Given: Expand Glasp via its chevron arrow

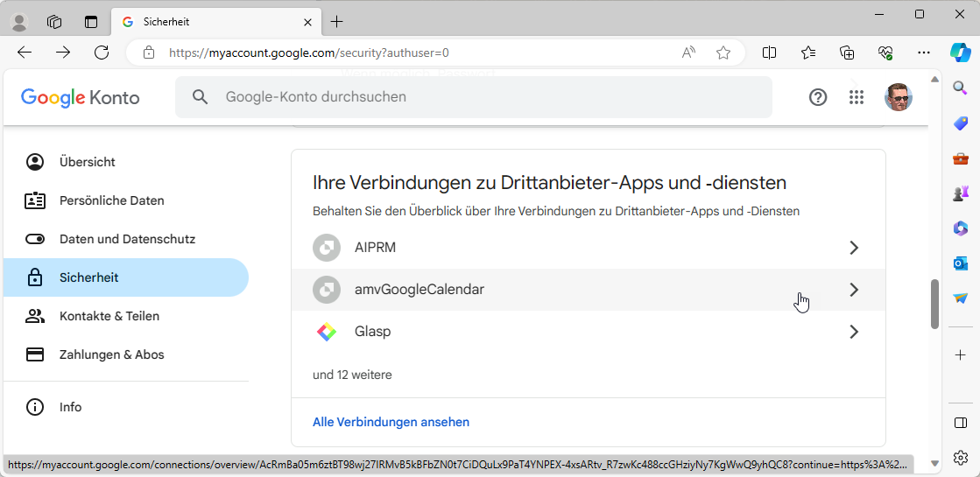Looking at the screenshot, I should pos(854,332).
